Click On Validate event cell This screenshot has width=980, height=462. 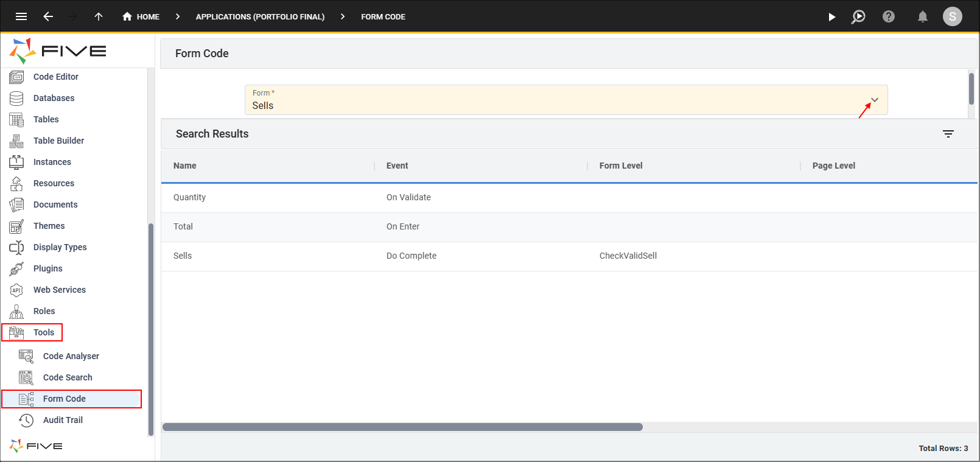pos(408,197)
